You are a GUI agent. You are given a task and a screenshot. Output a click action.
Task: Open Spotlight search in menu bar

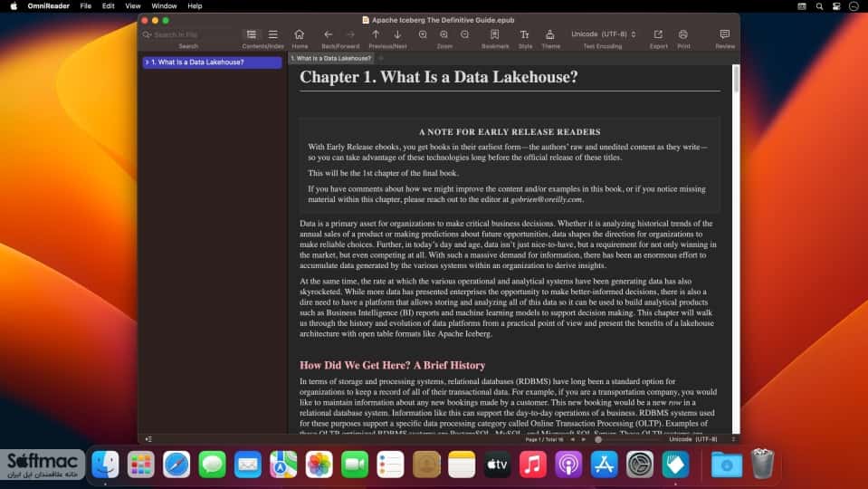coord(819,6)
